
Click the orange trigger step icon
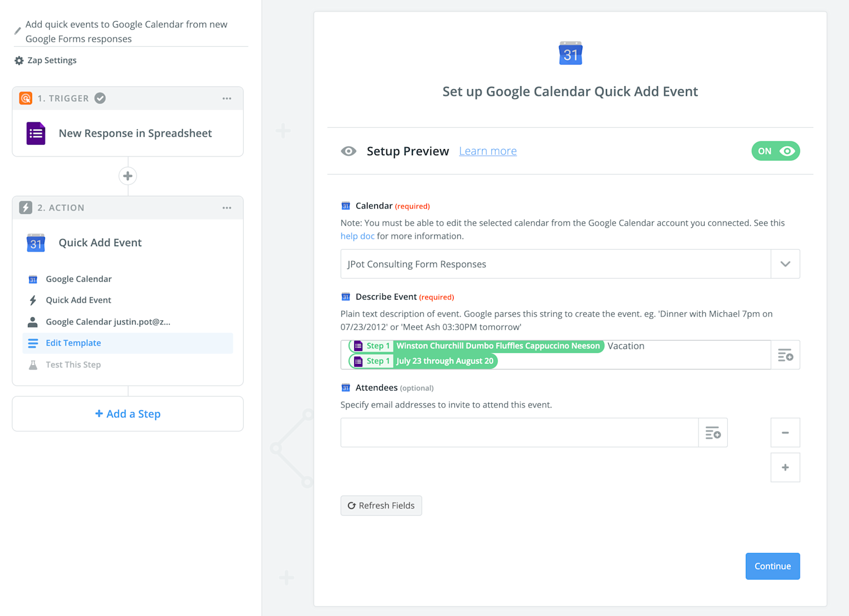25,98
